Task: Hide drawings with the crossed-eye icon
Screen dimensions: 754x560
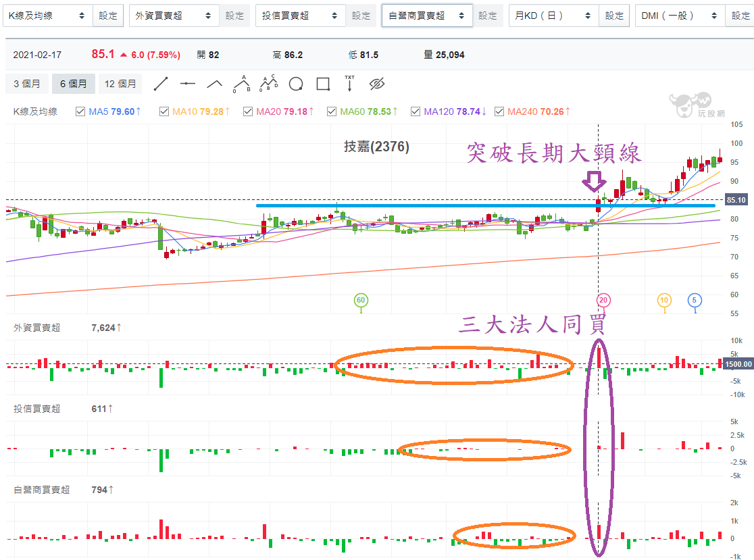Action: tap(376, 84)
